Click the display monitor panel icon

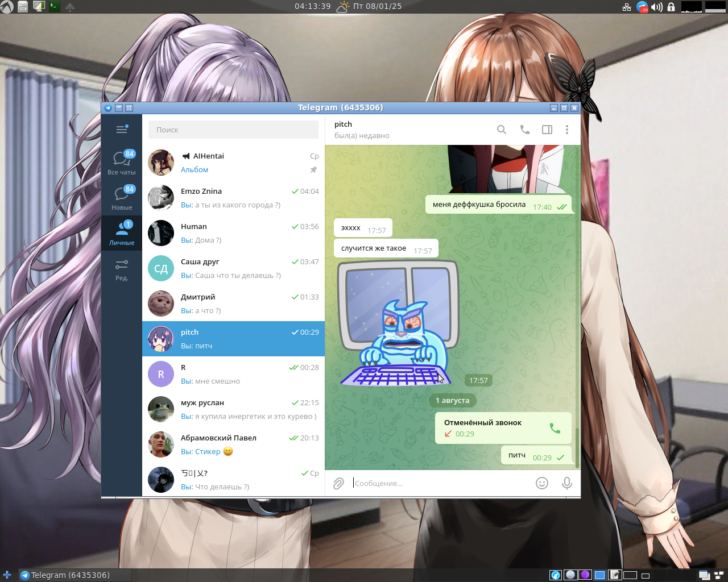[x=39, y=7]
